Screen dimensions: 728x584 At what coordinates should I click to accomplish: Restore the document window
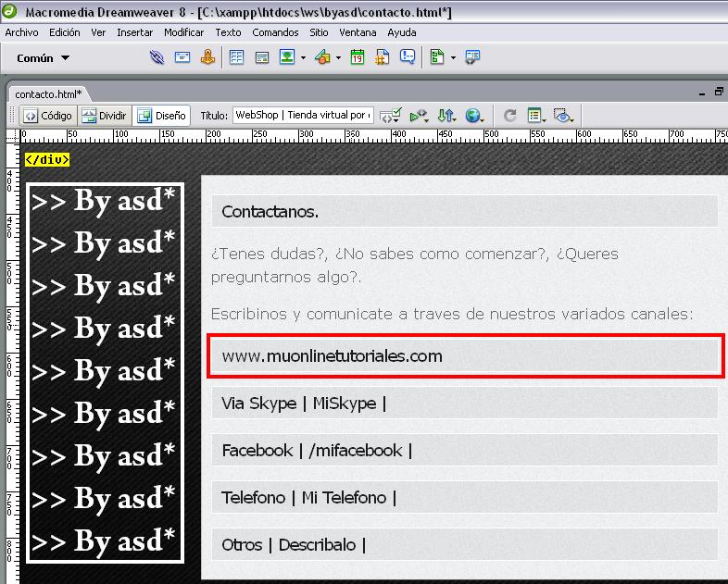(719, 92)
